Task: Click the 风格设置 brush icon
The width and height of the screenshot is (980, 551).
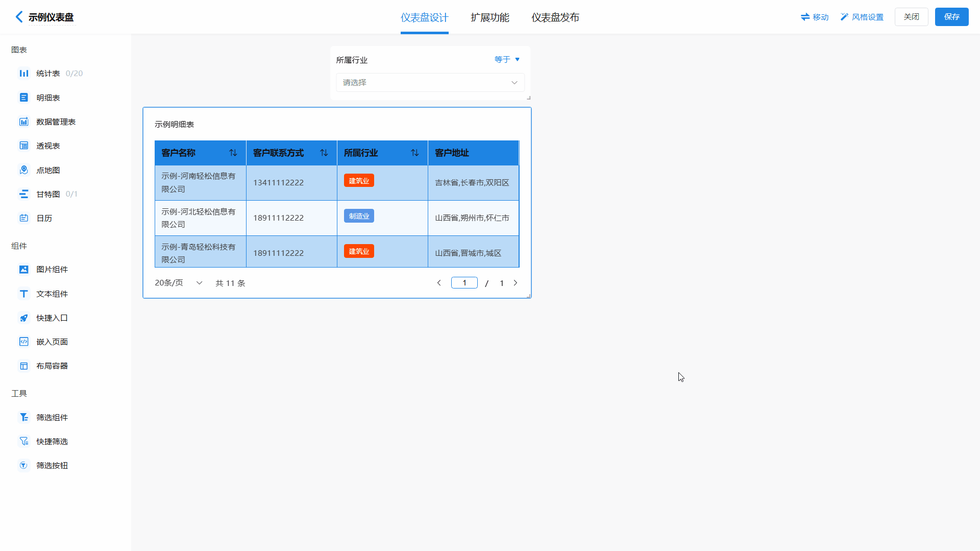Action: coord(844,17)
